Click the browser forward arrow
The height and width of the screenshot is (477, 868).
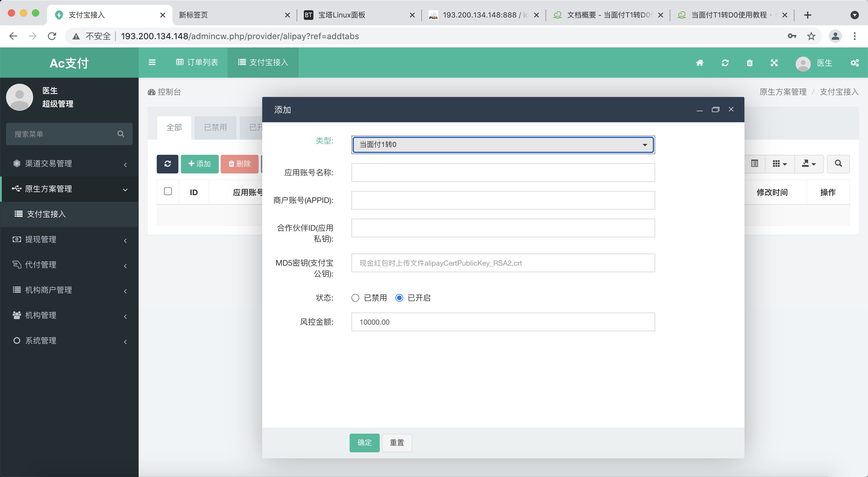click(33, 36)
